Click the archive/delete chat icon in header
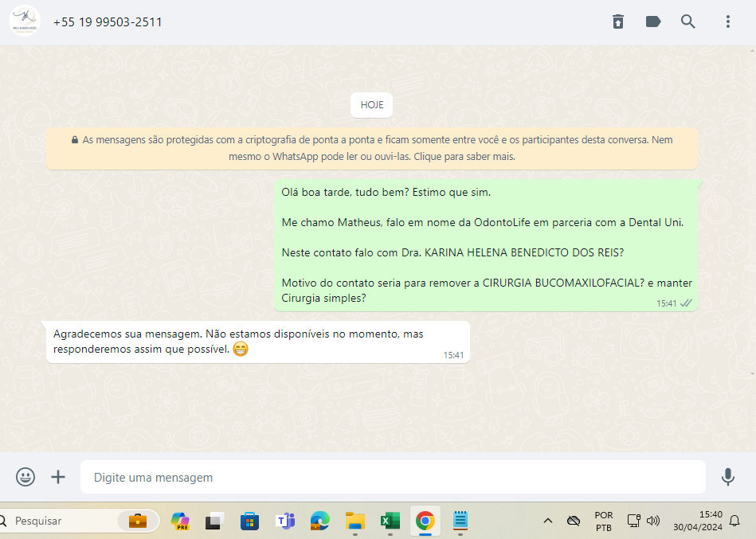Viewport: 756px width, 539px height. point(618,21)
